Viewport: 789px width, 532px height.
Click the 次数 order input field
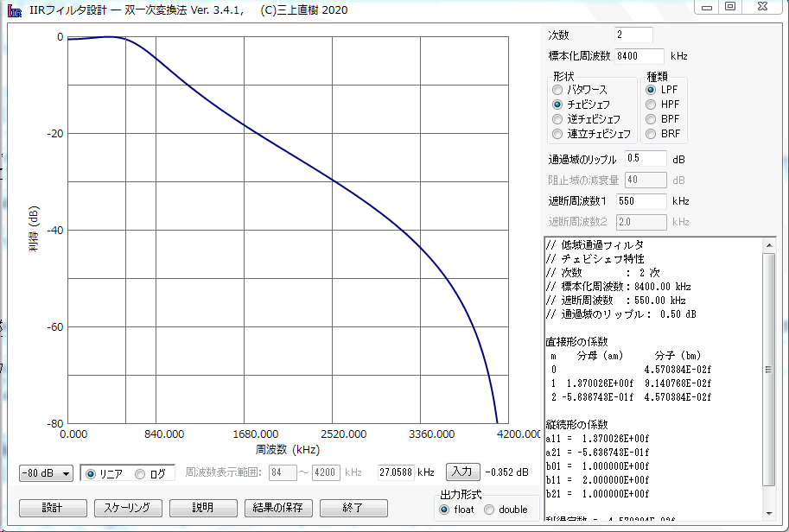pos(633,35)
